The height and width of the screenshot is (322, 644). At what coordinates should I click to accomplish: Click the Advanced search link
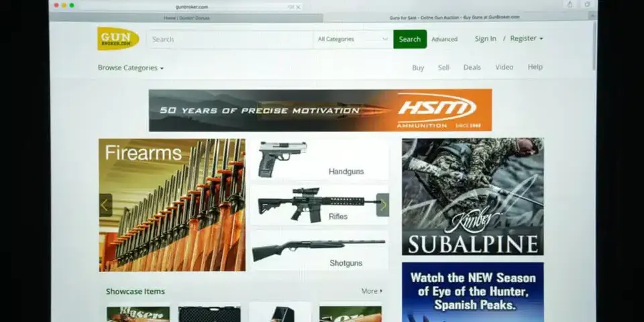pos(444,40)
